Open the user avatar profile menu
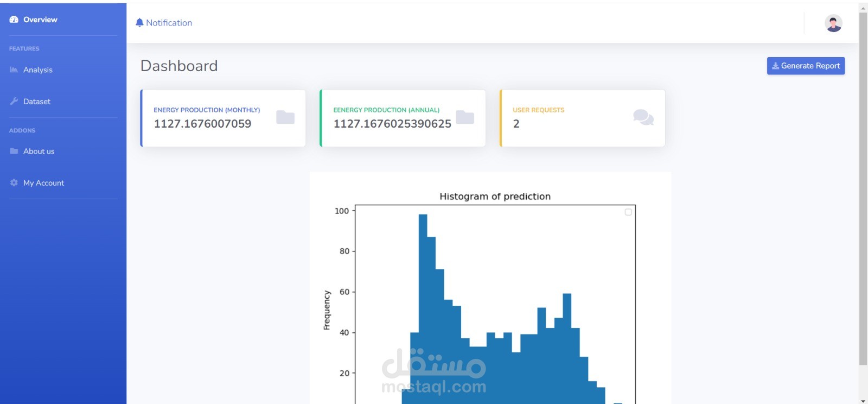Screen dimensions: 868x404 [x=833, y=23]
